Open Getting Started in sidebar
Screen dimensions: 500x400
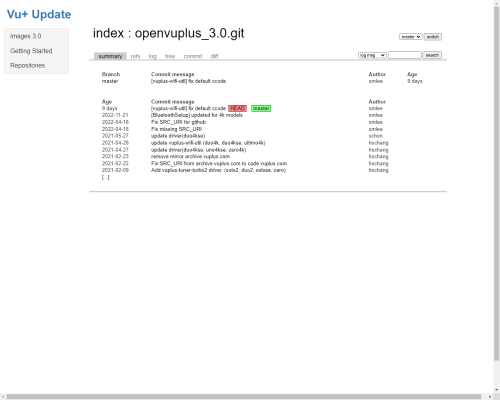coord(31,51)
